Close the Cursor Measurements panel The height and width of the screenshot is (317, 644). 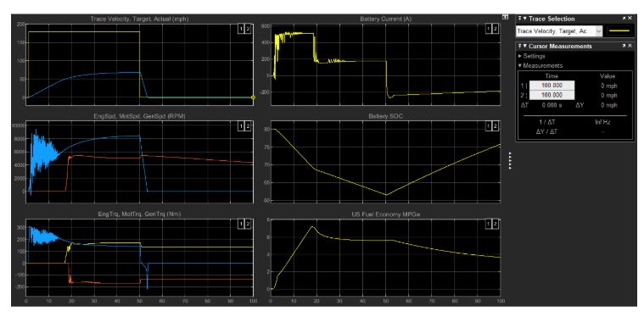pos(630,46)
